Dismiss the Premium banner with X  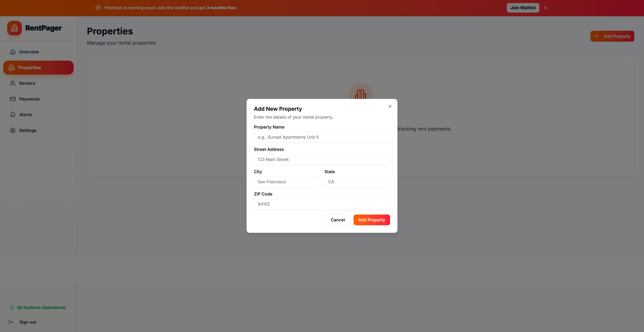(545, 8)
